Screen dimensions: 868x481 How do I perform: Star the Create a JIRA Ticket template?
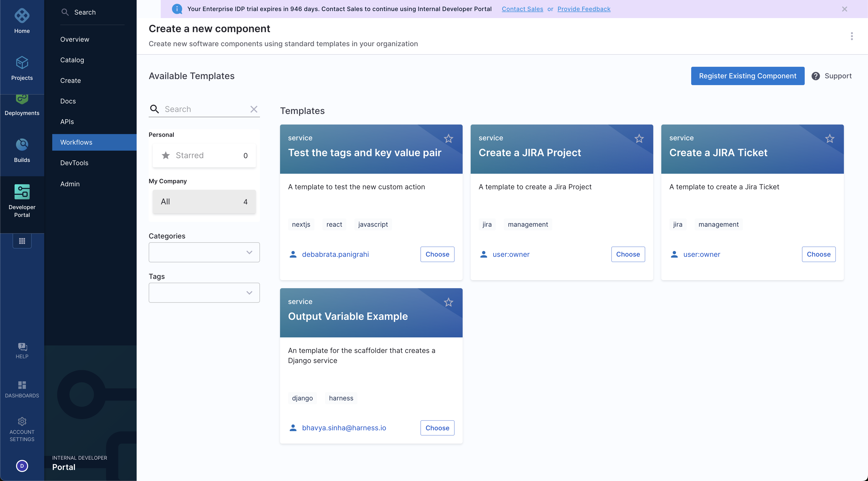[829, 138]
